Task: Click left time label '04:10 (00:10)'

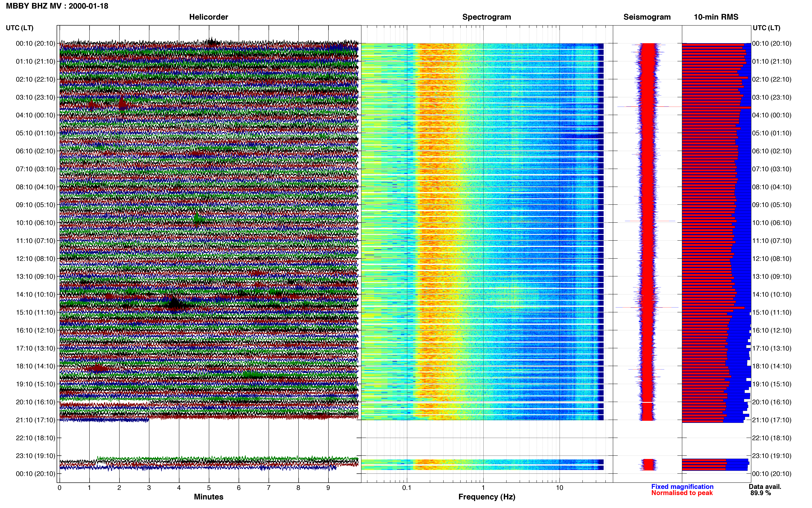Action: coord(36,115)
